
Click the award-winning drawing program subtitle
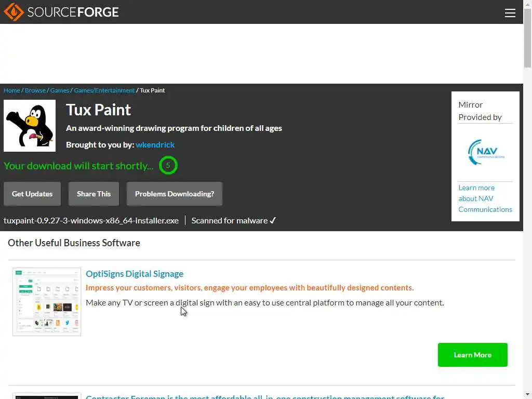click(x=174, y=128)
